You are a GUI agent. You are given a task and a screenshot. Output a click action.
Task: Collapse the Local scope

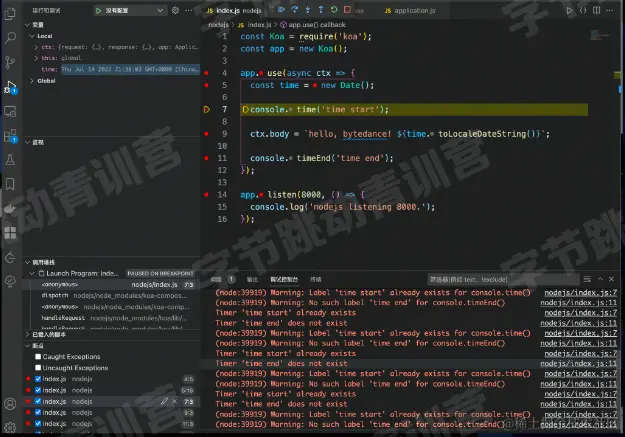(32, 36)
